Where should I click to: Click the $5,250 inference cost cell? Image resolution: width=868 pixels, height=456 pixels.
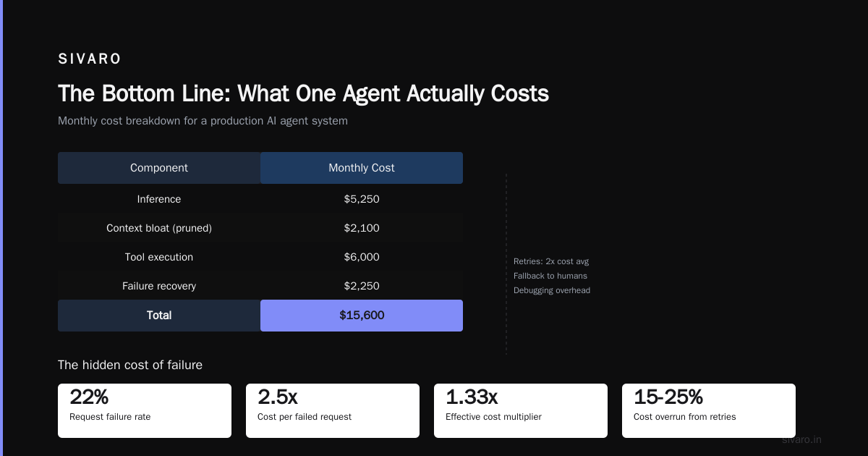362,199
